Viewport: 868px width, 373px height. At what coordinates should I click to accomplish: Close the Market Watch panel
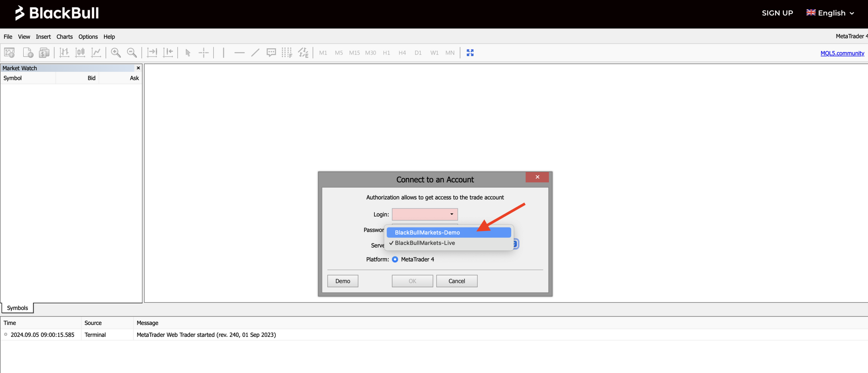click(138, 68)
